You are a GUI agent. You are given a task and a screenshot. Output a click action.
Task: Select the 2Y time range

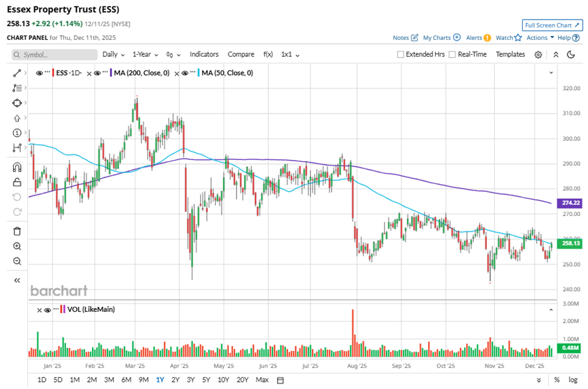(x=175, y=380)
